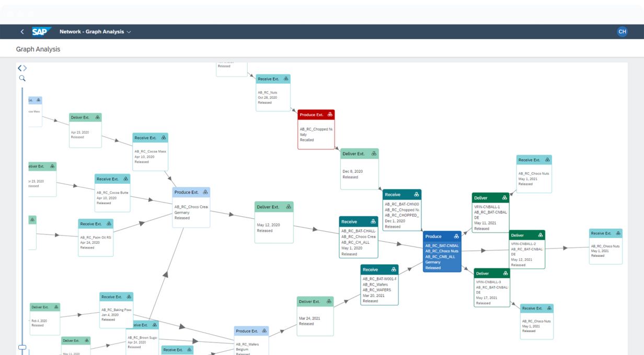Select the Deliver VFIN-CNBALL-3 node
The image size is (644, 355).
pyautogui.click(x=491, y=290)
